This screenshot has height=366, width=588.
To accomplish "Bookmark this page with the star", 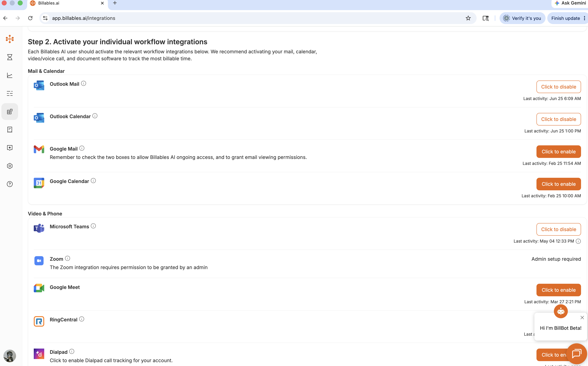I will pos(468,18).
